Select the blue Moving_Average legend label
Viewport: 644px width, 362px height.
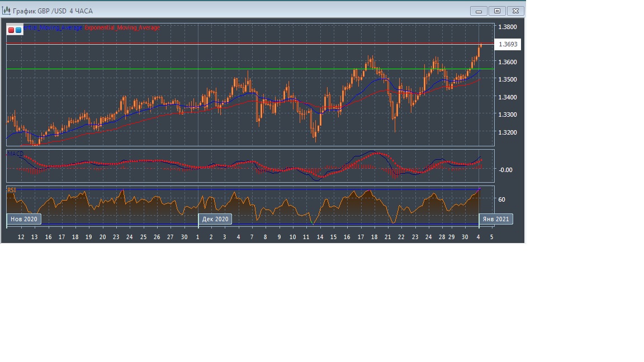[x=53, y=27]
